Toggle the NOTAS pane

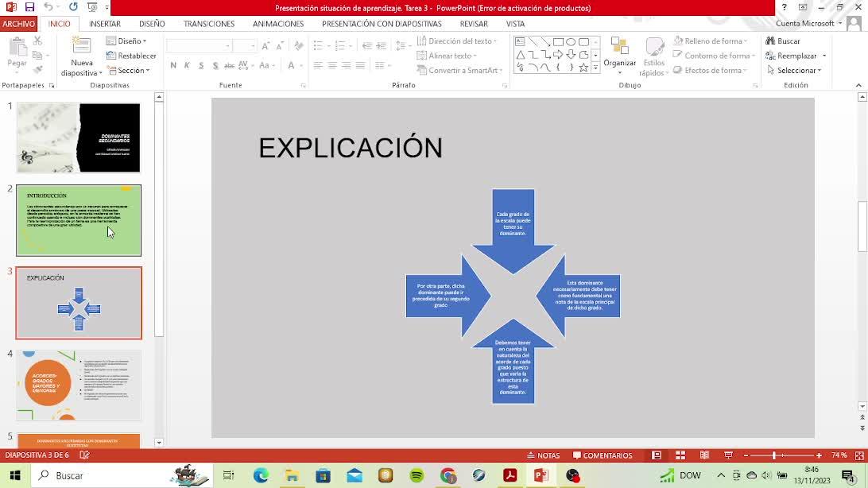(x=544, y=455)
